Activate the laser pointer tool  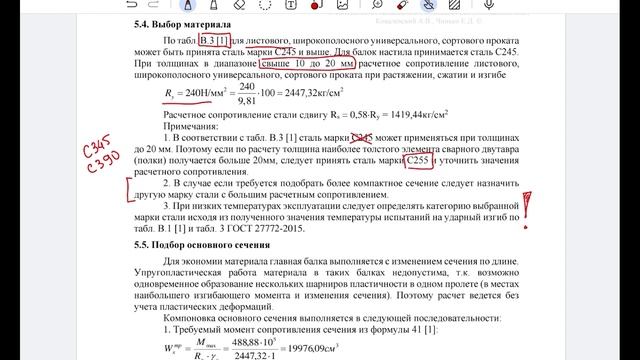(403, 4)
